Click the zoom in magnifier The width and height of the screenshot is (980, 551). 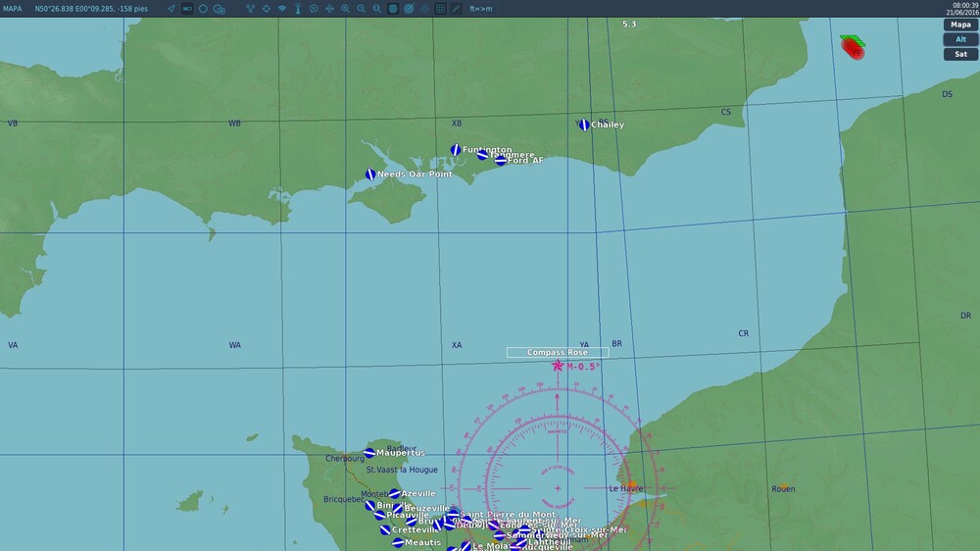[x=346, y=9]
